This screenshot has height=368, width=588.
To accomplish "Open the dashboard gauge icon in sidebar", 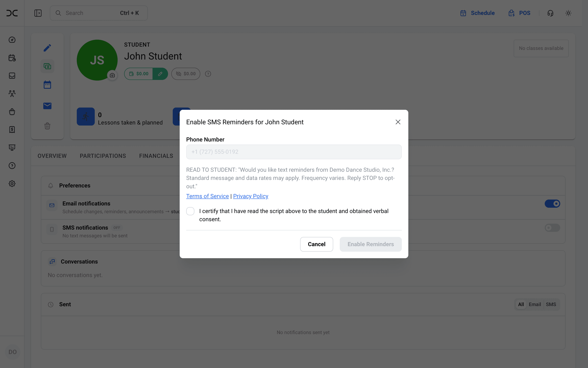I will (12, 40).
